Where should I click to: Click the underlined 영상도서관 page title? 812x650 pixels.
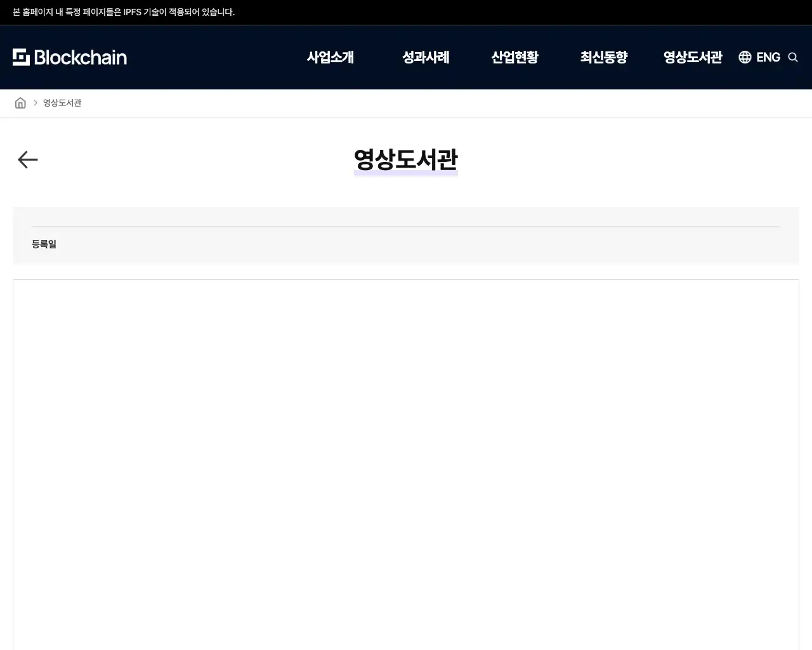tap(406, 161)
